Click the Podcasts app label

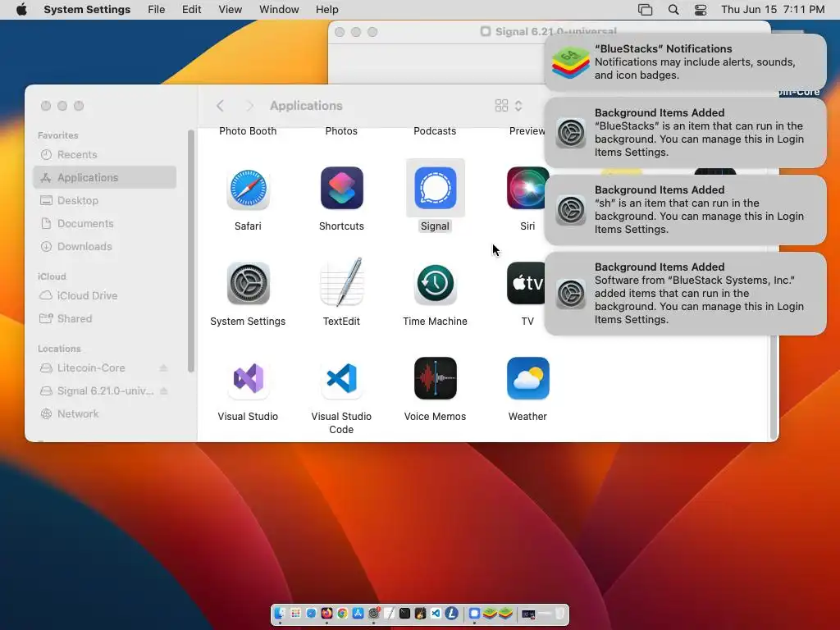pyautogui.click(x=435, y=131)
